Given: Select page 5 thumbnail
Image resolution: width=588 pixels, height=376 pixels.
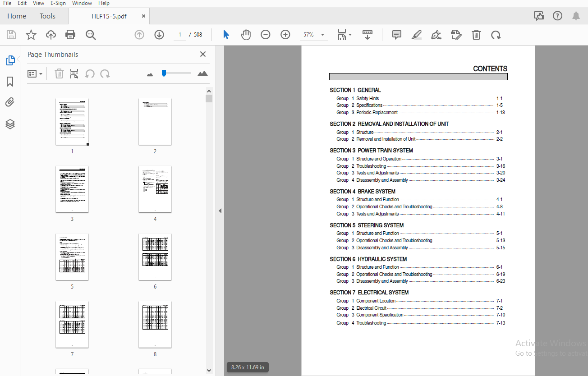Looking at the screenshot, I should [x=72, y=257].
